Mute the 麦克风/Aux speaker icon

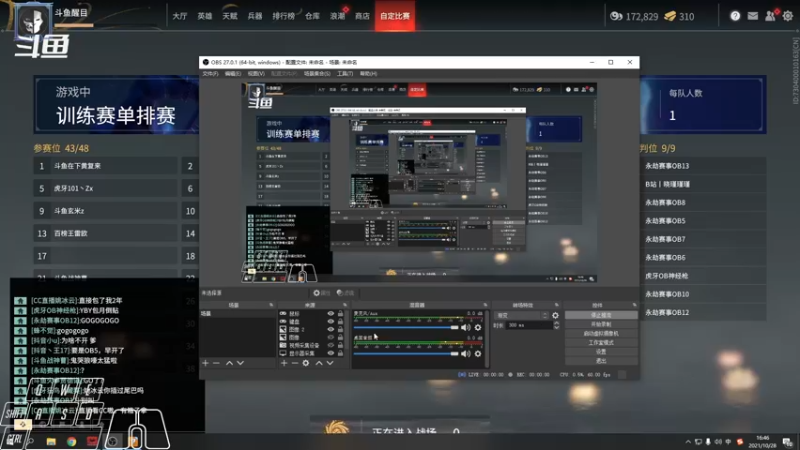point(466,327)
